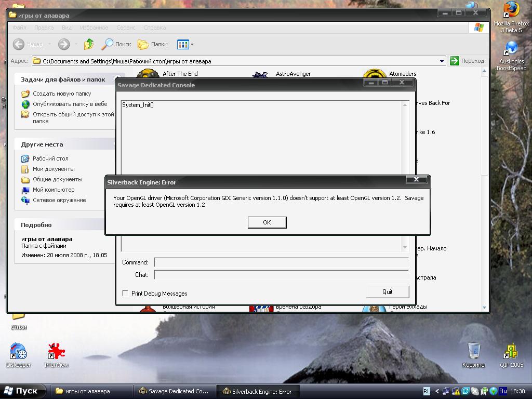The height and width of the screenshot is (399, 532).
Task: Enable Print Debug Messages checkbox
Action: point(125,294)
